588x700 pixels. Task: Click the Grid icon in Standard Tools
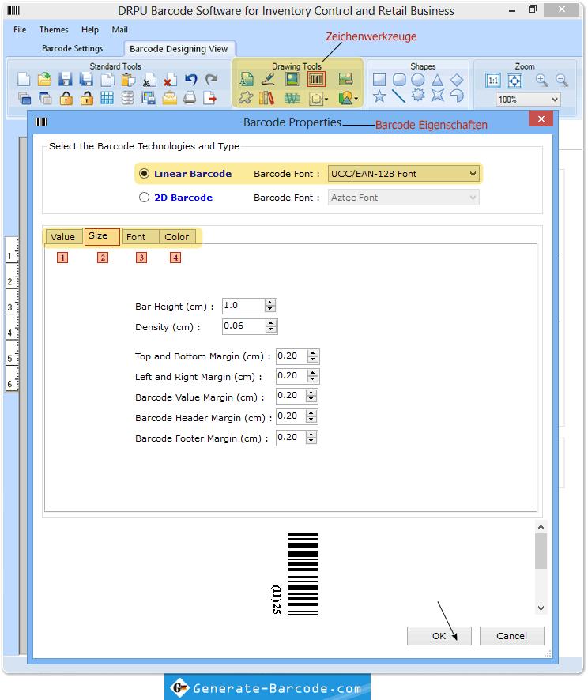(107, 98)
